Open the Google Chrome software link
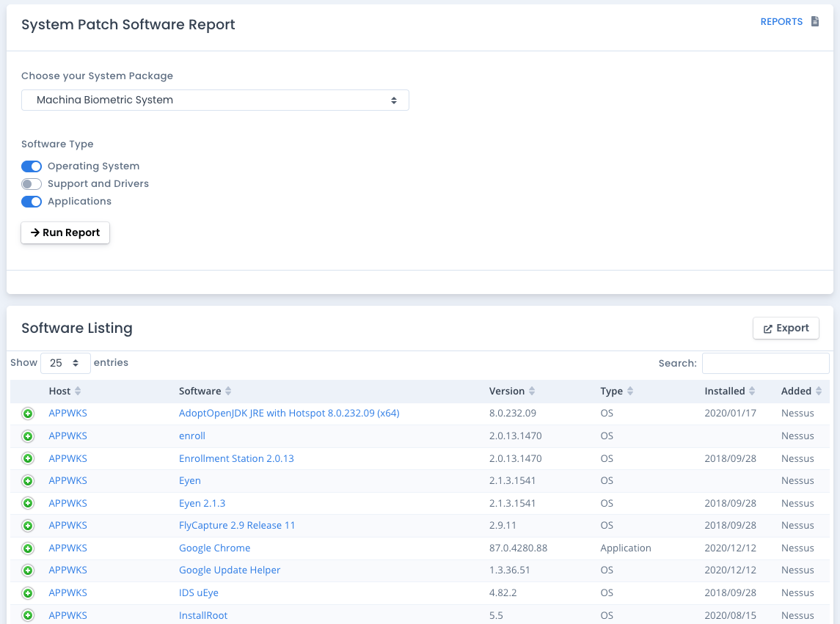This screenshot has height=624, width=840. 215,548
